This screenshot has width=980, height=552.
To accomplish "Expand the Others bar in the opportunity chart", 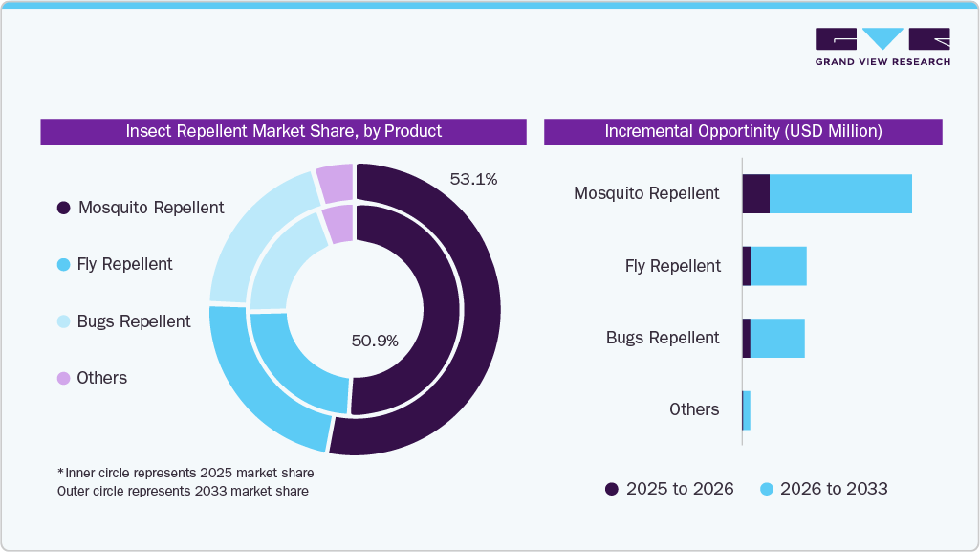I will [747, 408].
